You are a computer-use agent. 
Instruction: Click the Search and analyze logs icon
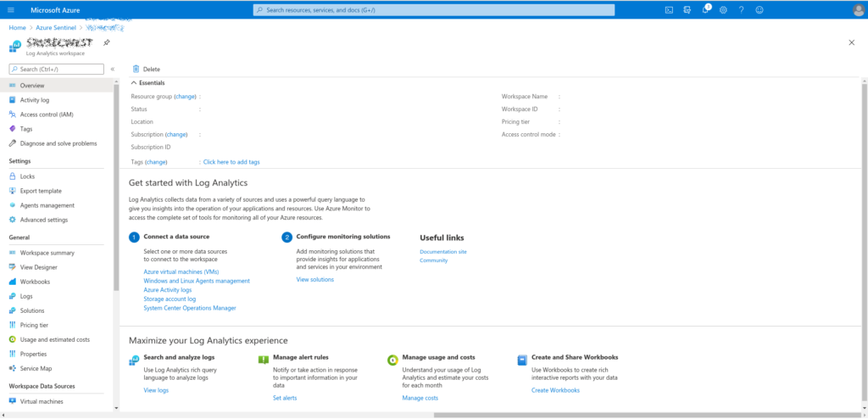click(x=134, y=360)
